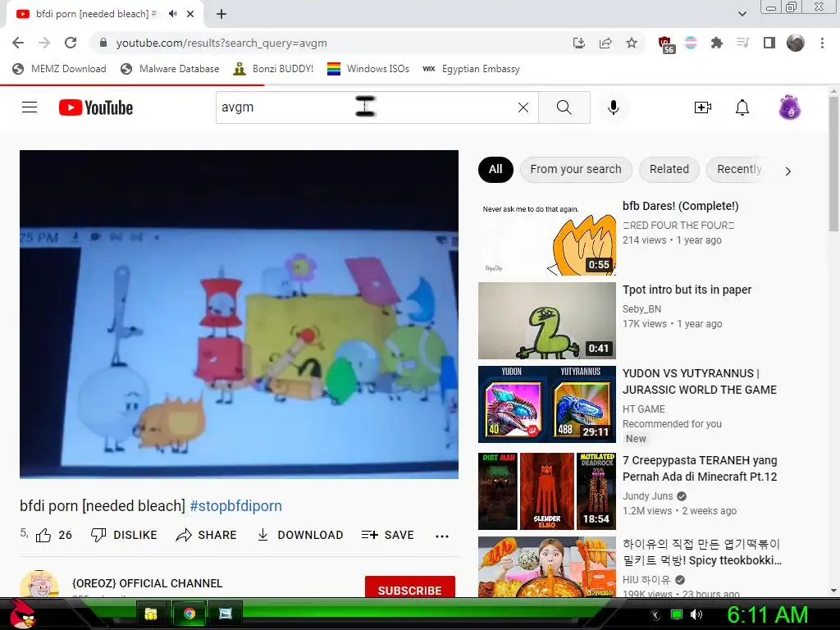Open volume speaker in system tray

pos(696,614)
